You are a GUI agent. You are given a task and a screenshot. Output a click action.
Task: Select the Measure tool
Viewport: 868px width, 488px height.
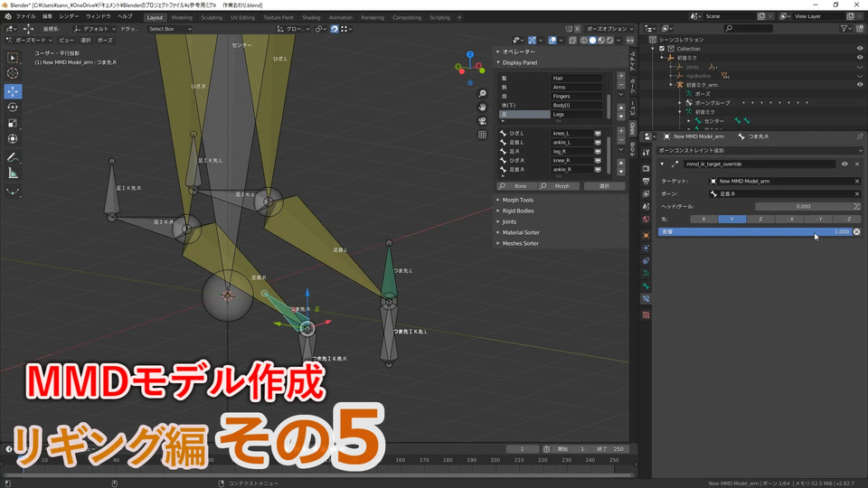(13, 174)
